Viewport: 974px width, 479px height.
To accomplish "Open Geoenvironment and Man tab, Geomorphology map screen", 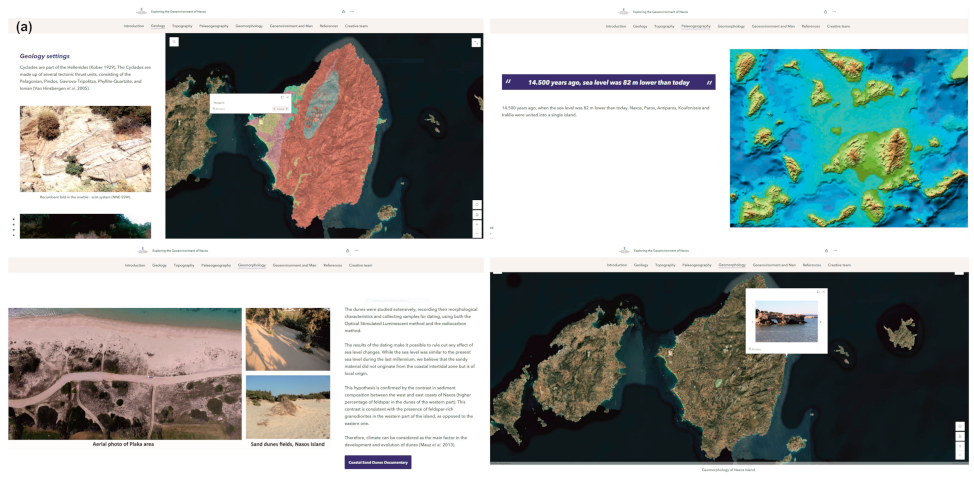I will pos(774,265).
